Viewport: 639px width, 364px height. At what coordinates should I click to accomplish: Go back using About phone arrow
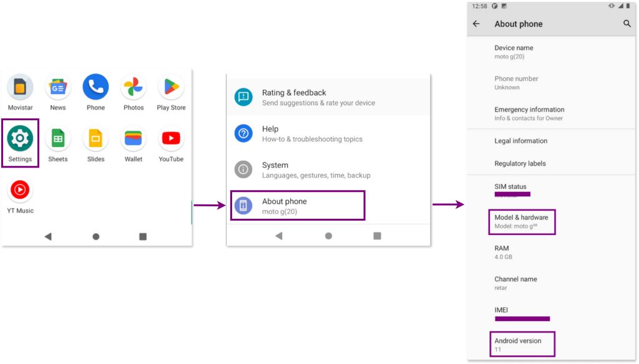point(477,24)
